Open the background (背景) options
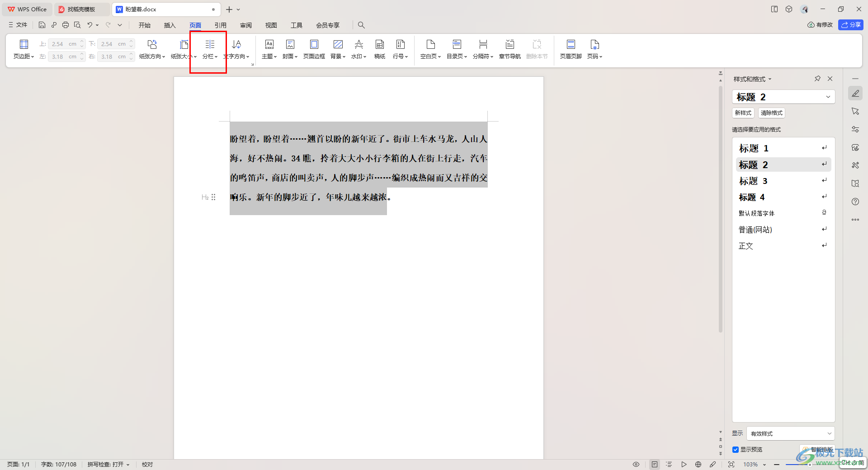 tap(338, 49)
